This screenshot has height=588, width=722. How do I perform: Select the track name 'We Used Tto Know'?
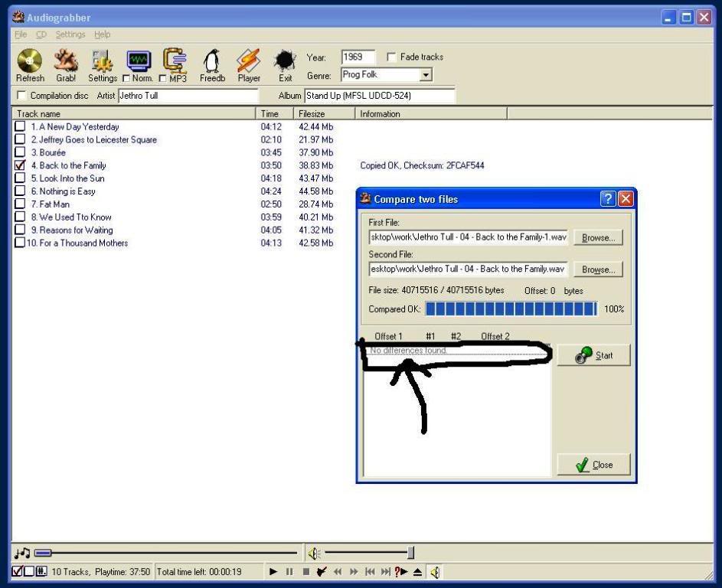pyautogui.click(x=75, y=217)
